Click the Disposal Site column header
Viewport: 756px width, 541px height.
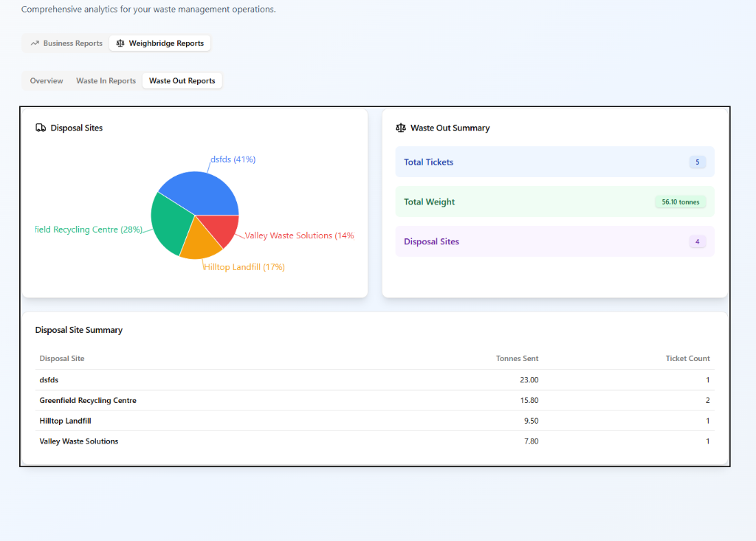62,358
